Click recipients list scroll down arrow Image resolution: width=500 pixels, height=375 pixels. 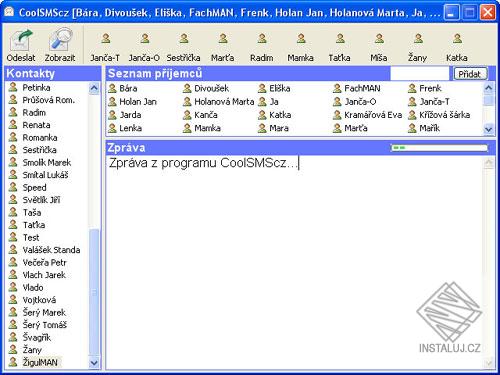[488, 129]
